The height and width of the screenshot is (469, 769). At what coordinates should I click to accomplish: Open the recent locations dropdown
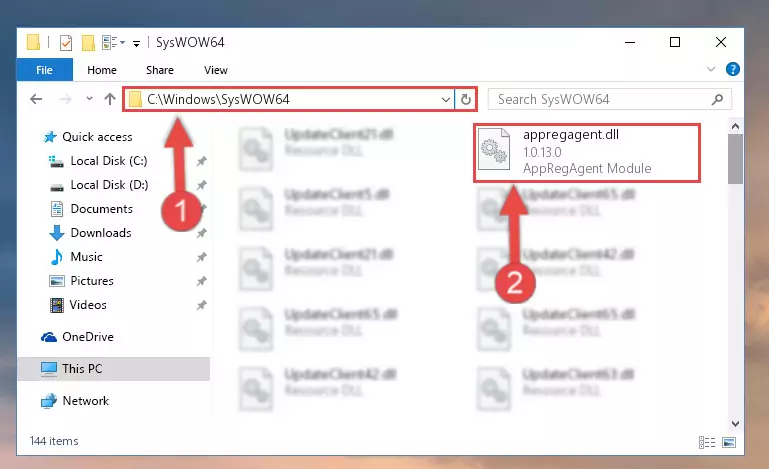[89, 99]
